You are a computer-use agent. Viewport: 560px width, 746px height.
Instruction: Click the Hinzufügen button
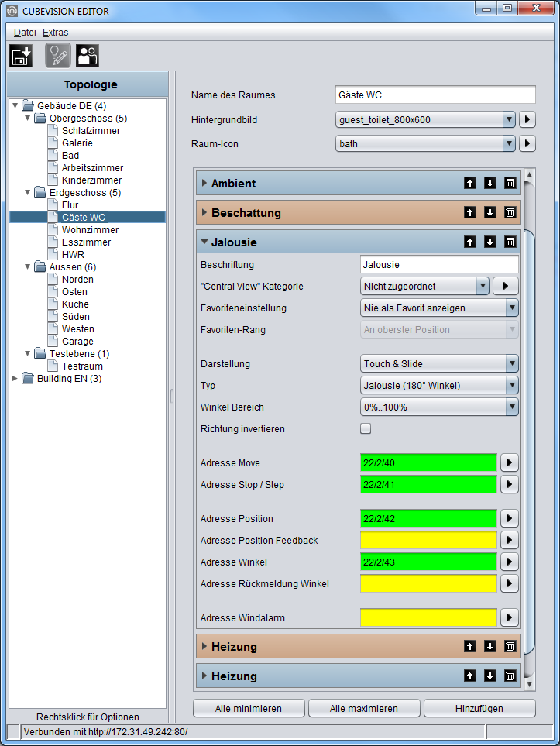pos(479,708)
